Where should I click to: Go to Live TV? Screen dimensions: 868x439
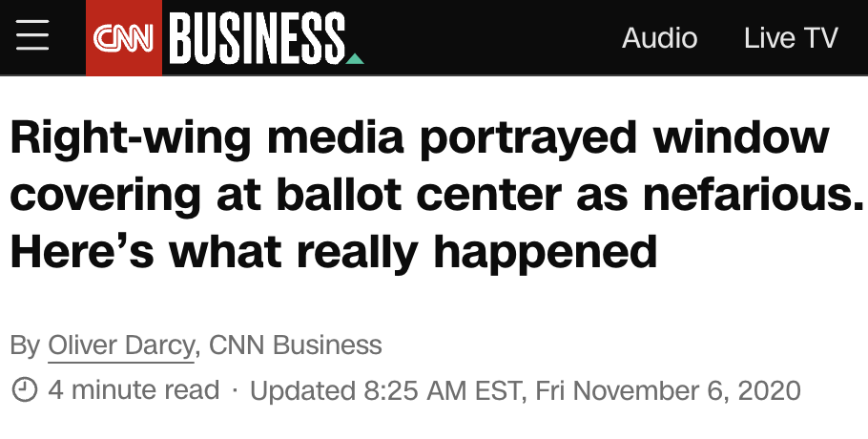(x=791, y=38)
